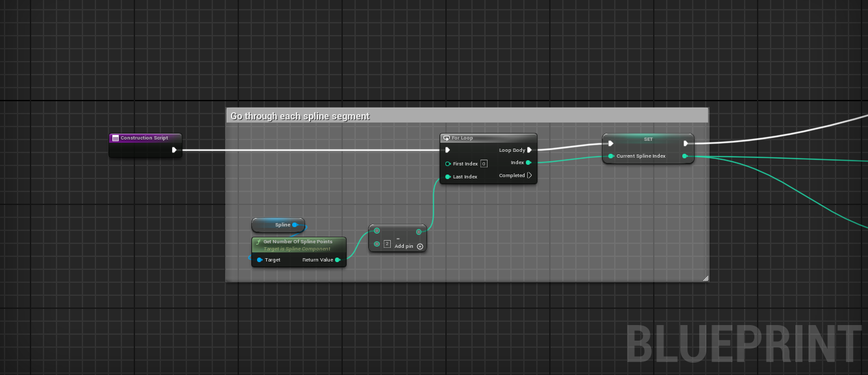Click the subtract node top input pin
Viewport: 868px width, 375px height.
pos(377,231)
